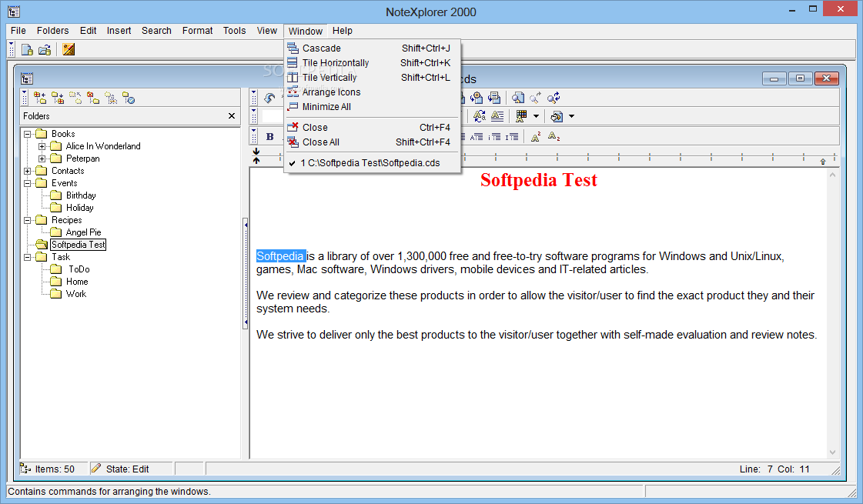Click the uppercase-letter list style icon
The height and width of the screenshot is (504, 863).
(x=477, y=136)
